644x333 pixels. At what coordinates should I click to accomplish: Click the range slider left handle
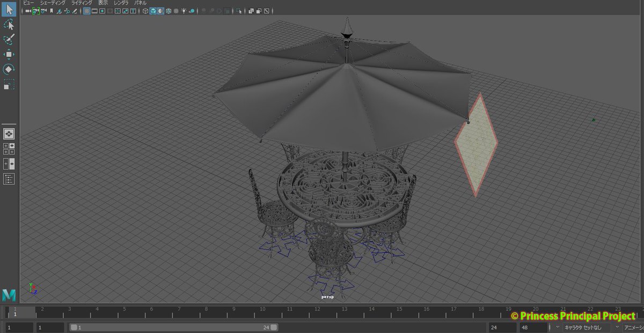(x=74, y=327)
